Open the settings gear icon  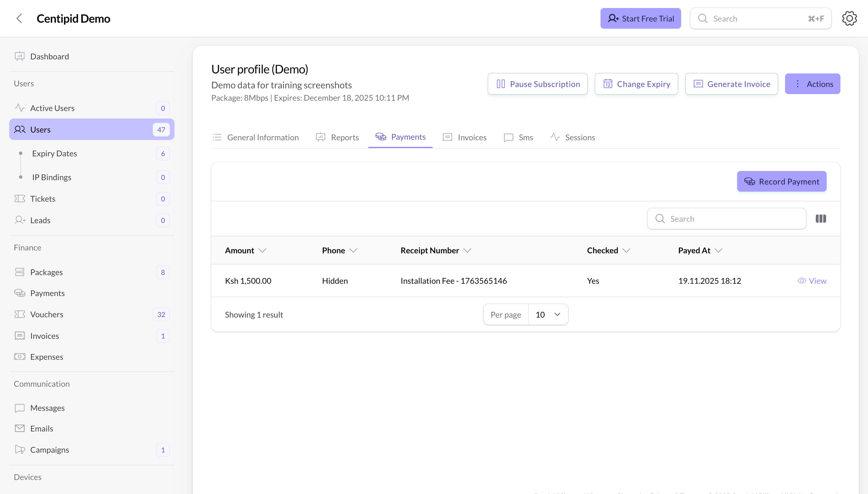pyautogui.click(x=849, y=18)
